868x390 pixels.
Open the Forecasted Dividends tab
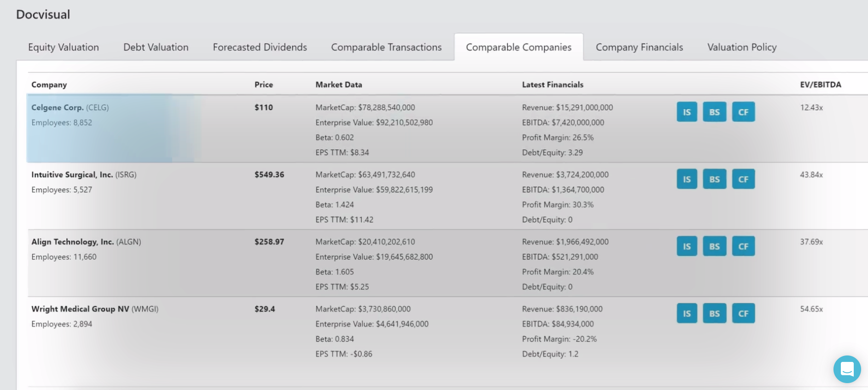point(260,47)
